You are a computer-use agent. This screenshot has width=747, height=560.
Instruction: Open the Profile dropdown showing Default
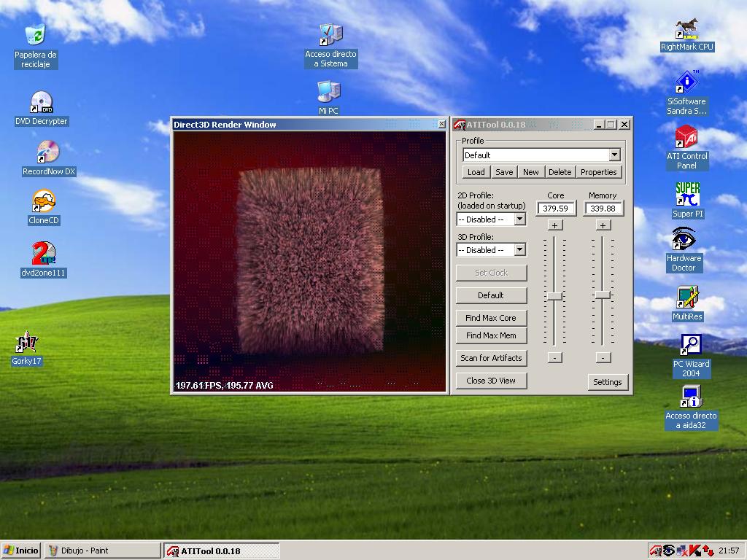(614, 155)
